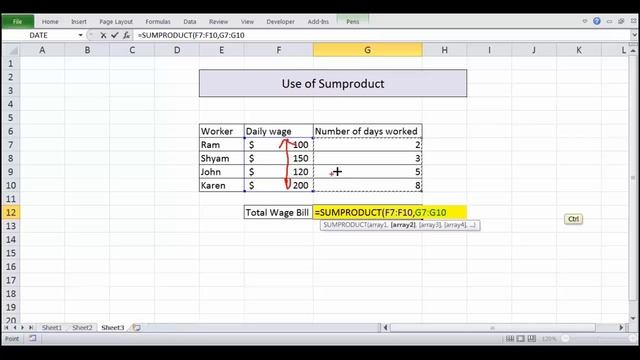Select highlighted column G header
The height and width of the screenshot is (360, 640).
click(367, 50)
